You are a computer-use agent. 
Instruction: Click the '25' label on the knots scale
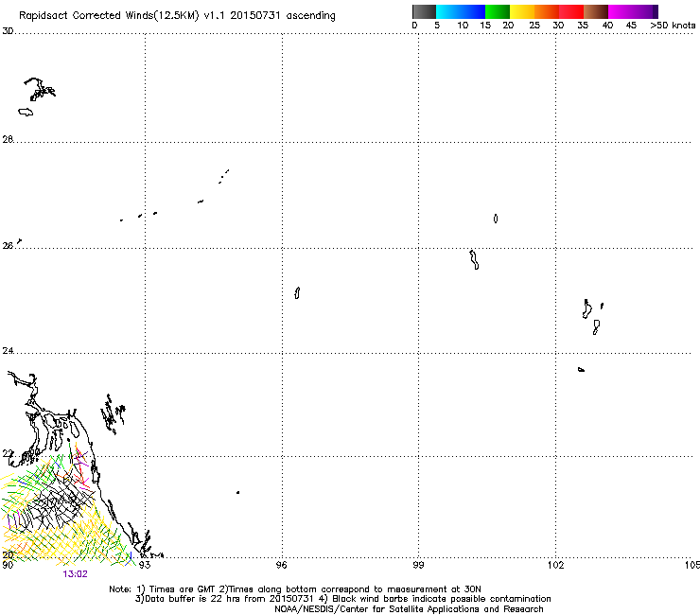[x=534, y=26]
